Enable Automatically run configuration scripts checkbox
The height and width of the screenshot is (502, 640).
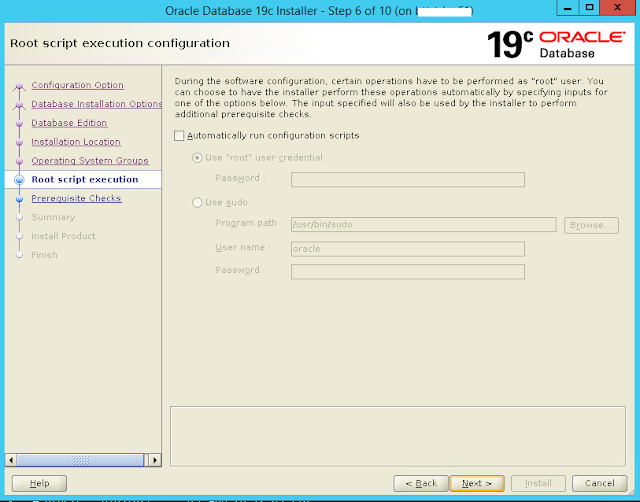[x=179, y=135]
